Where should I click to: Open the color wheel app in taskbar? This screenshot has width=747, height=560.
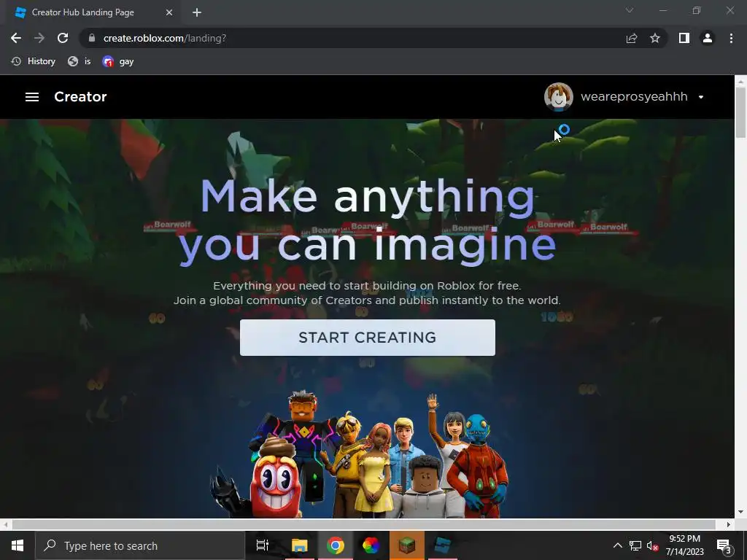371,545
